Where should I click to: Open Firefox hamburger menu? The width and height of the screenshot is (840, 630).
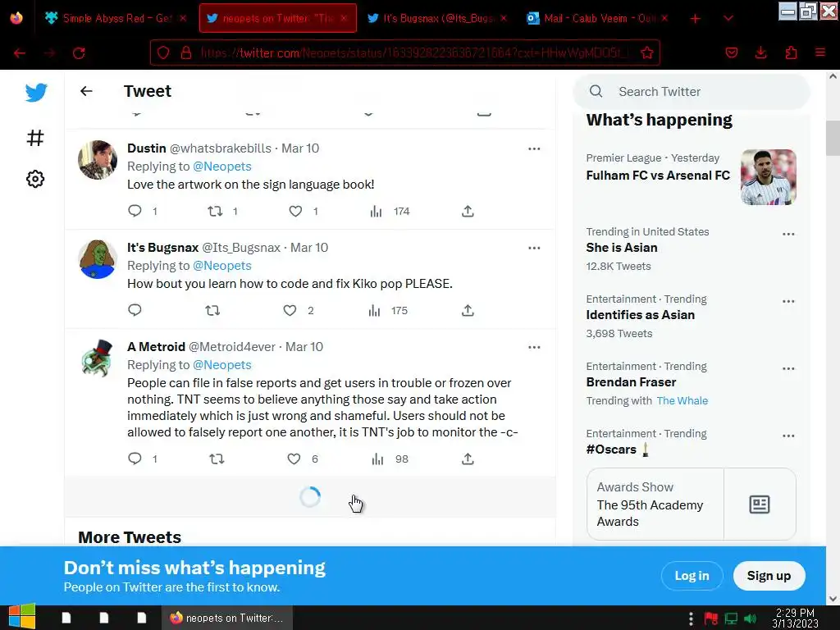(x=820, y=52)
